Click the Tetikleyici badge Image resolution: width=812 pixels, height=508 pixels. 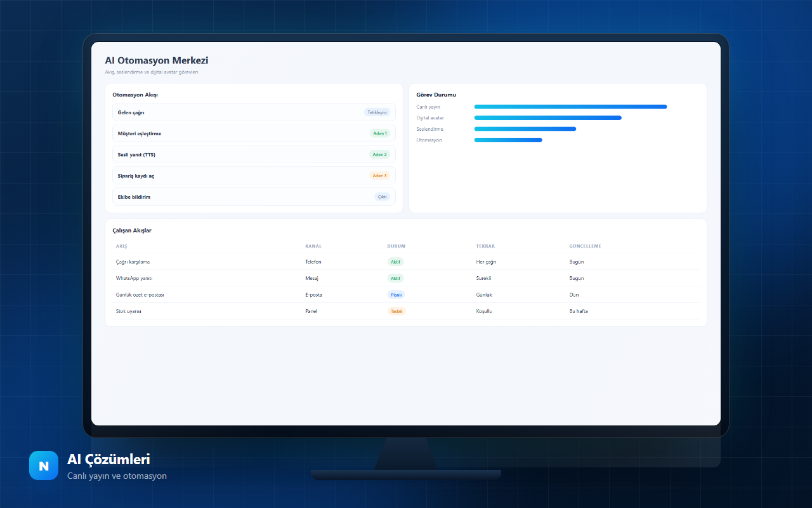click(377, 112)
